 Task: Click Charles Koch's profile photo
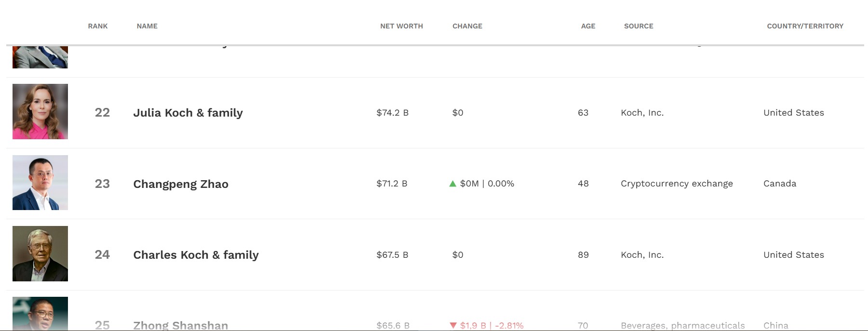40,253
